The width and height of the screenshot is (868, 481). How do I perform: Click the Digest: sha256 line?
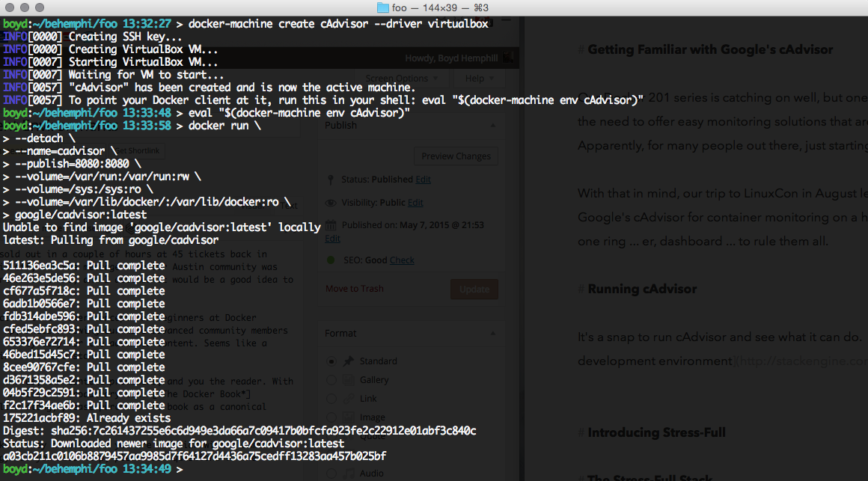click(x=239, y=431)
